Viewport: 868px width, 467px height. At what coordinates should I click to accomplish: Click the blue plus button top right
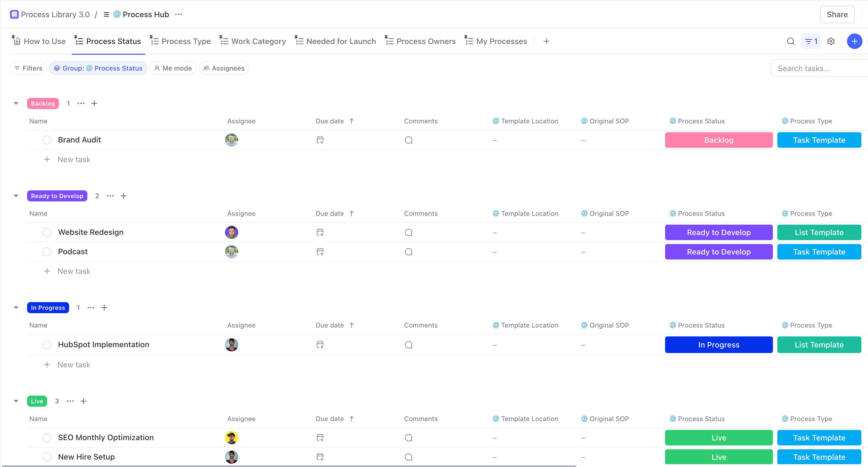pyautogui.click(x=854, y=41)
